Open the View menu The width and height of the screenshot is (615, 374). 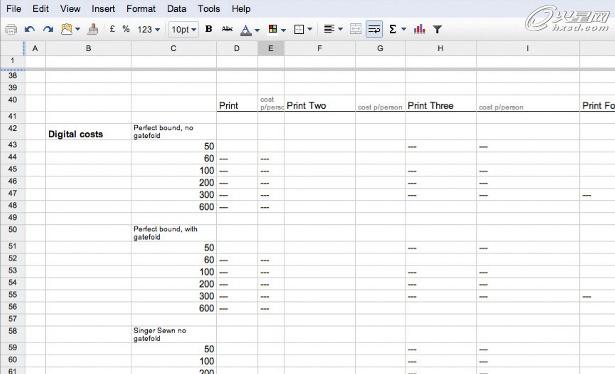(x=70, y=9)
